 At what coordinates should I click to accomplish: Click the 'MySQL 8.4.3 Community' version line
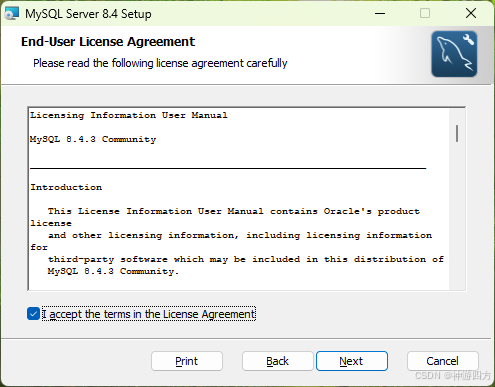[x=93, y=139]
